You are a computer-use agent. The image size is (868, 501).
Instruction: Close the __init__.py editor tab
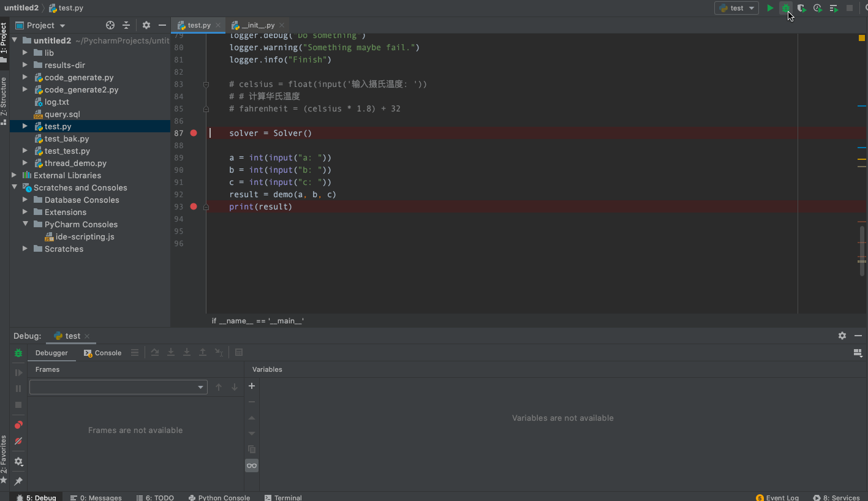pos(282,25)
